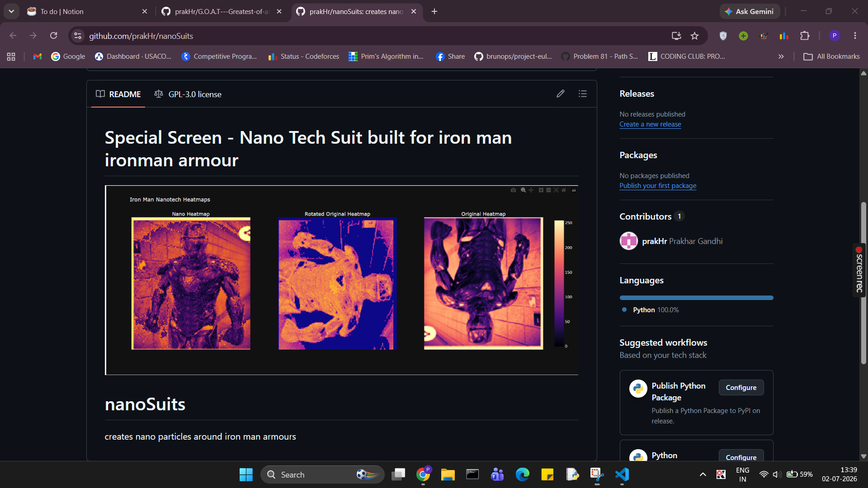868x488 pixels.
Task: Open the volume control in system tray
Action: tap(777, 474)
